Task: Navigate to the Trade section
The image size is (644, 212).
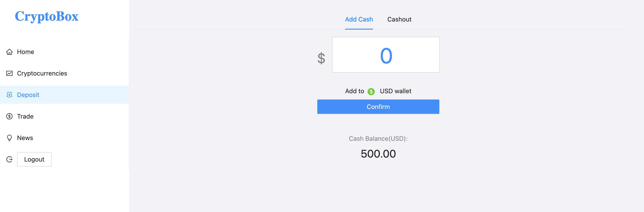Action: click(25, 116)
